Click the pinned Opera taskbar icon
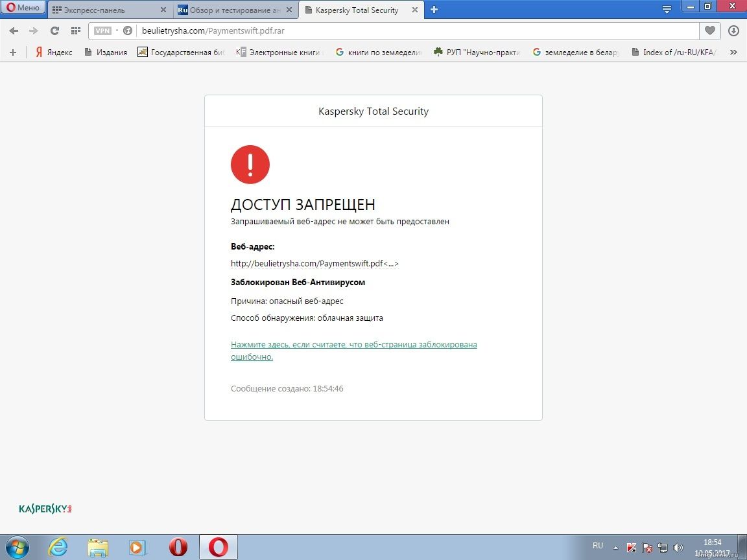Image resolution: width=747 pixels, height=560 pixels. click(x=178, y=547)
